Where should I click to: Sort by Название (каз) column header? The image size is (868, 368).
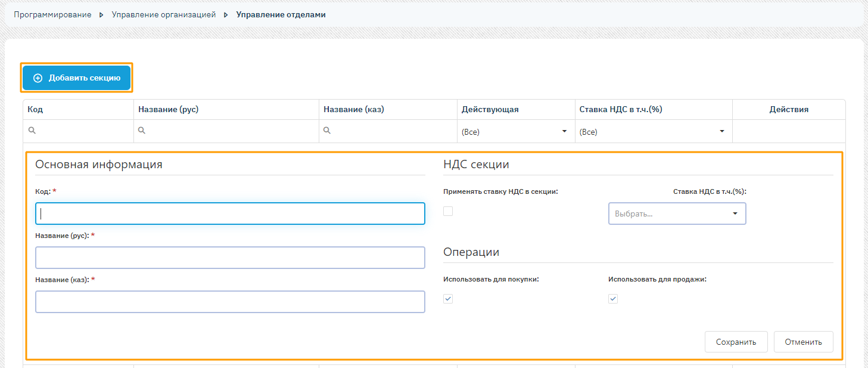[x=388, y=110]
